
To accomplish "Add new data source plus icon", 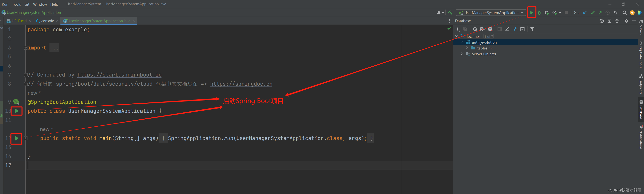I will pos(458,29).
